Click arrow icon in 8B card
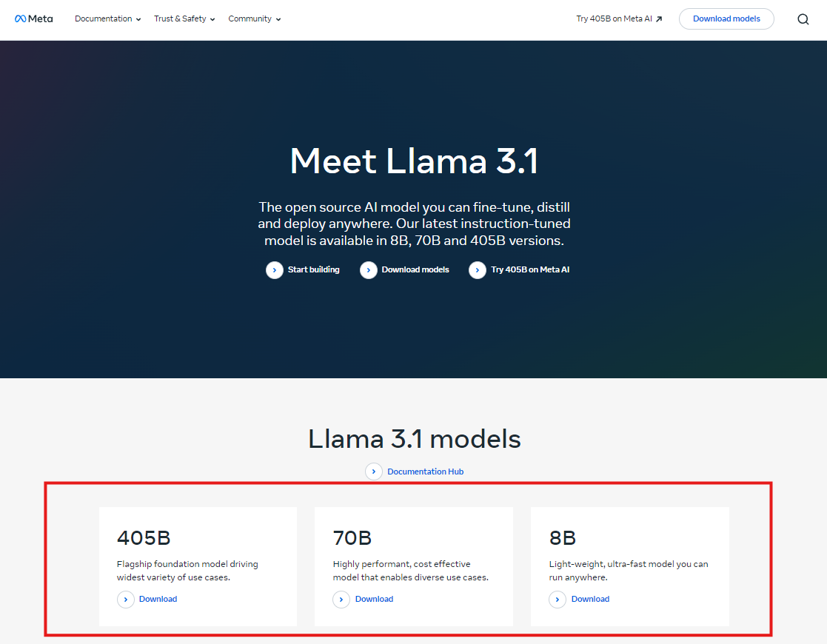Image resolution: width=827 pixels, height=644 pixels. coord(558,600)
